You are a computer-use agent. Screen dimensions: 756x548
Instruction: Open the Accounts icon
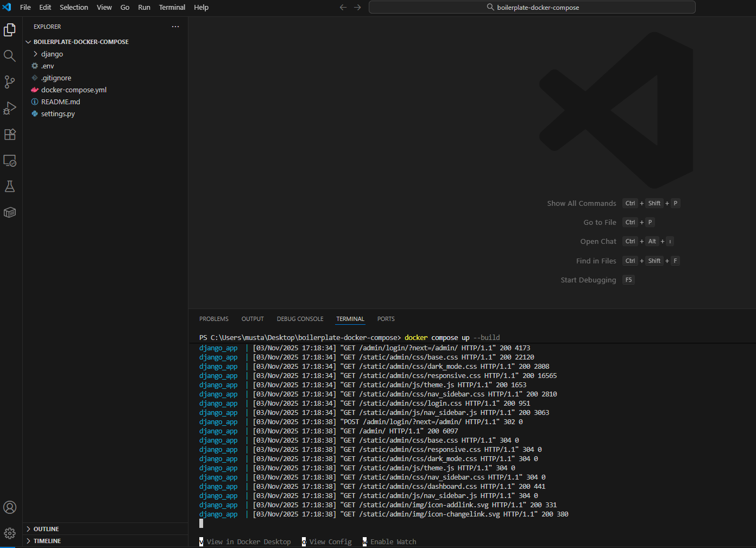click(x=9, y=507)
